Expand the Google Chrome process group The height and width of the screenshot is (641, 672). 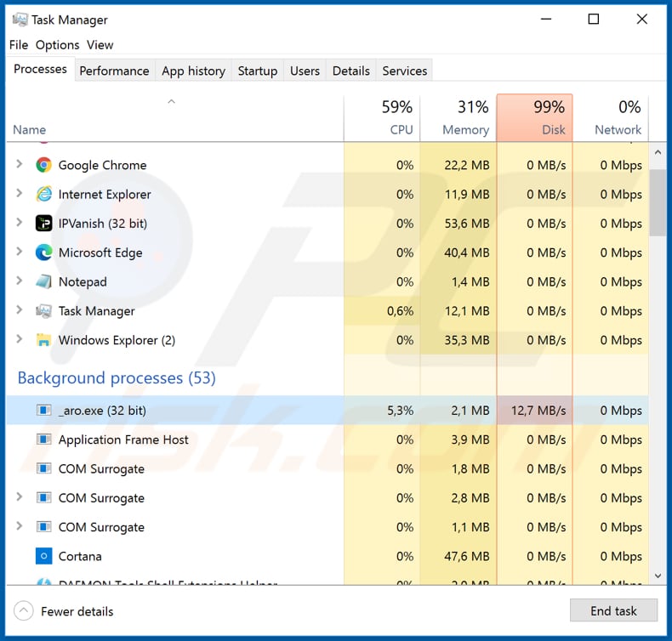point(19,164)
